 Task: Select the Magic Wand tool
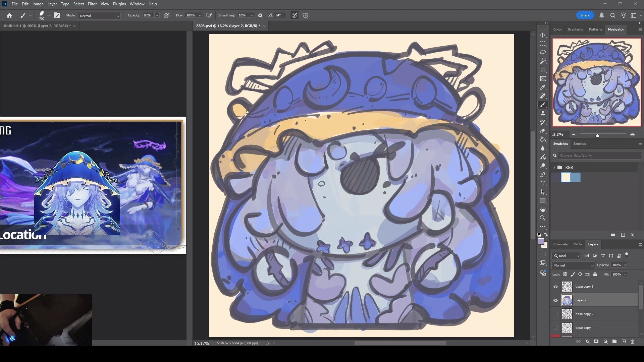click(x=543, y=61)
